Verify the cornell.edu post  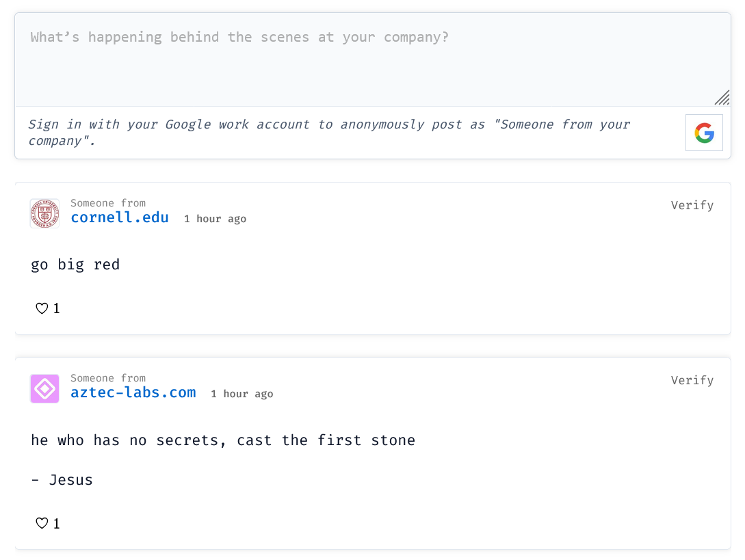pyautogui.click(x=692, y=205)
